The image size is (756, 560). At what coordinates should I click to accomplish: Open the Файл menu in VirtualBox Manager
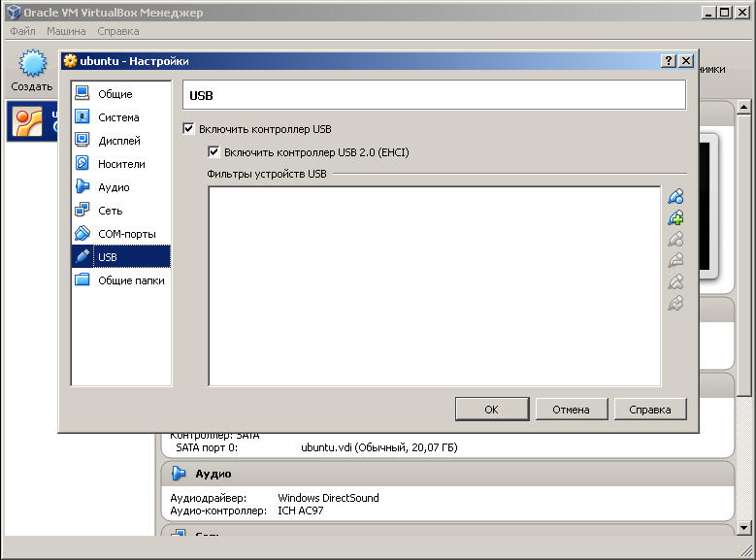[22, 31]
